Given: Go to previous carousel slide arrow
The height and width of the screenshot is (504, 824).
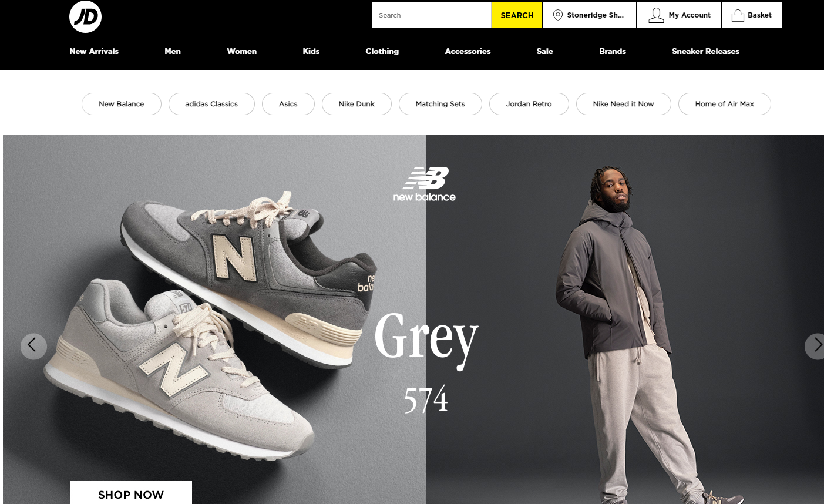Looking at the screenshot, I should [33, 347].
